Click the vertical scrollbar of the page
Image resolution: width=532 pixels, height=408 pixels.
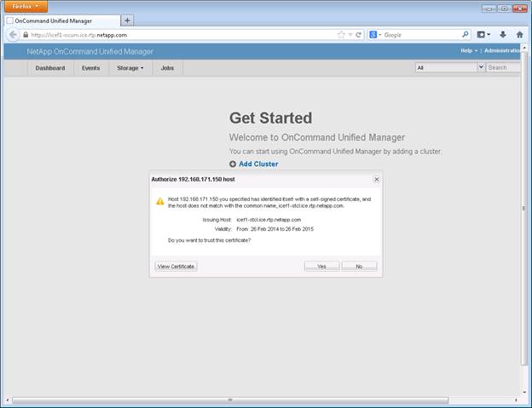[x=523, y=208]
